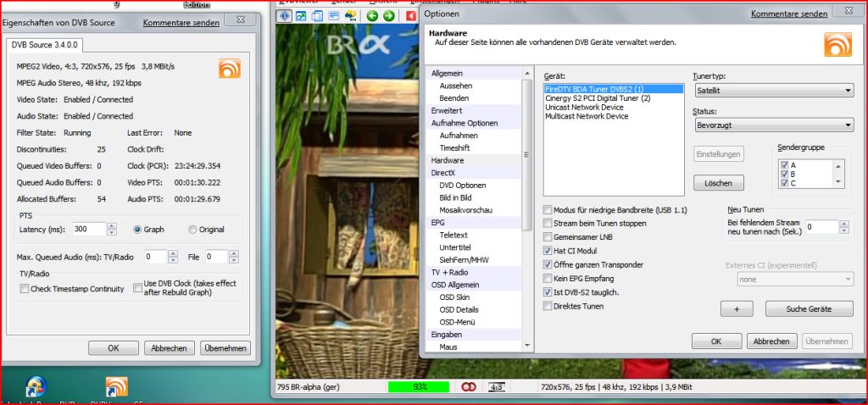The height and width of the screenshot is (405, 868).
Task: Select the Graph PTS radio button
Action: 137,230
